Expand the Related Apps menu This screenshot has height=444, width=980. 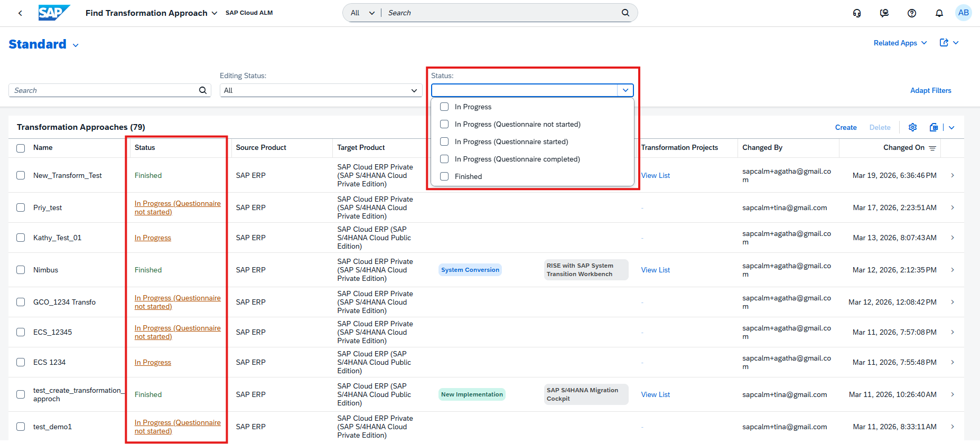pos(900,43)
